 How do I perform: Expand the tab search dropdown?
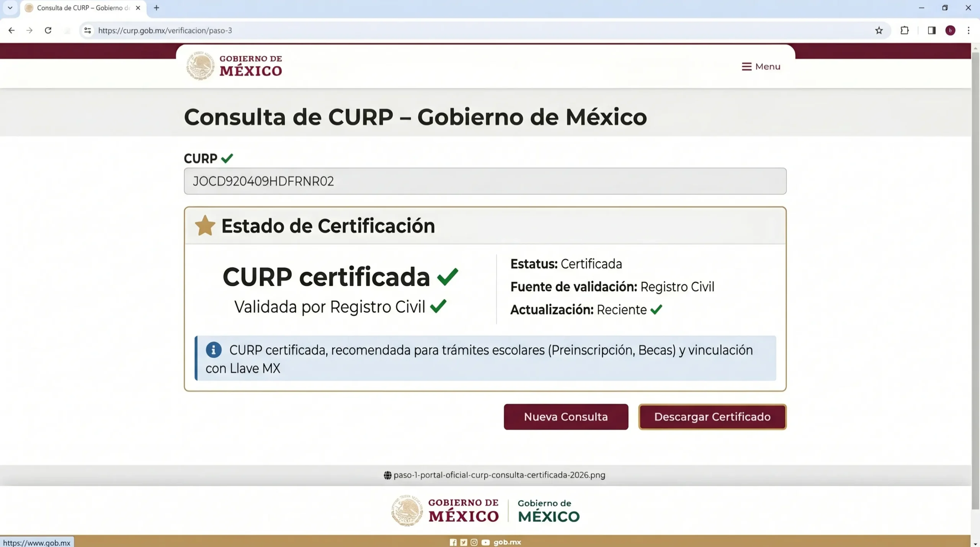coord(10,8)
